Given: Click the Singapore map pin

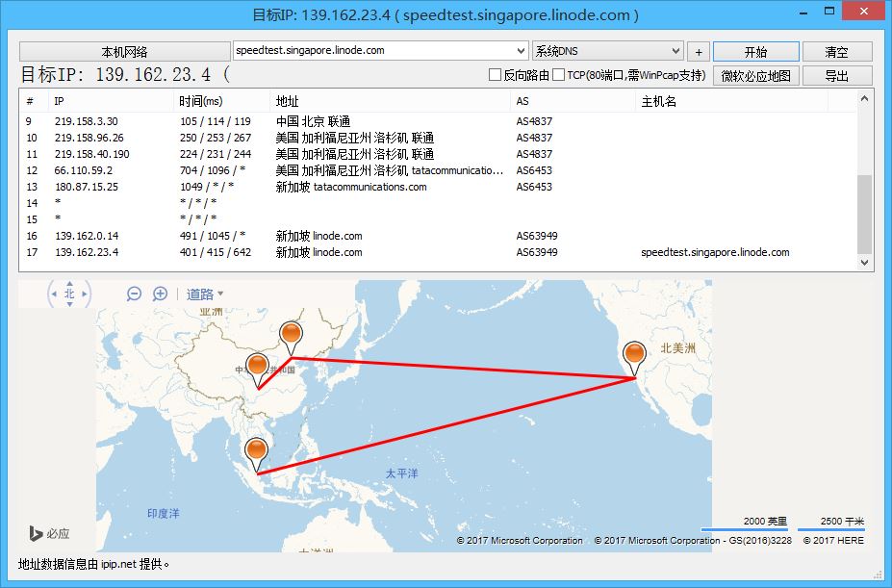Looking at the screenshot, I should (x=256, y=452).
